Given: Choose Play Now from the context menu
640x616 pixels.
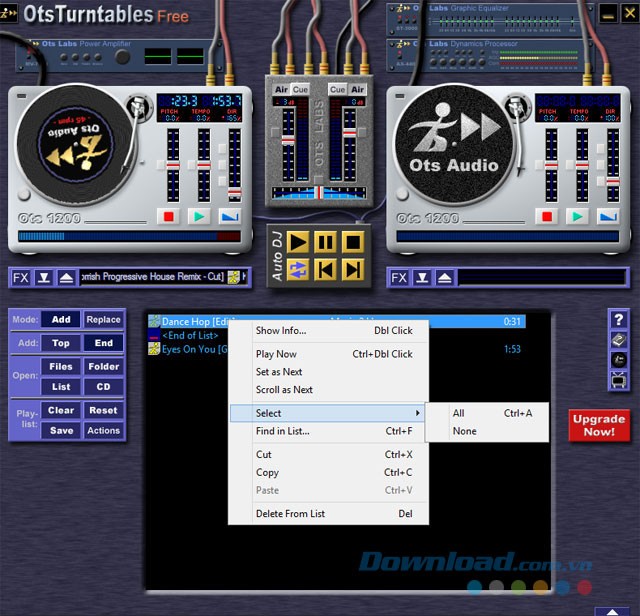Looking at the screenshot, I should pos(276,354).
